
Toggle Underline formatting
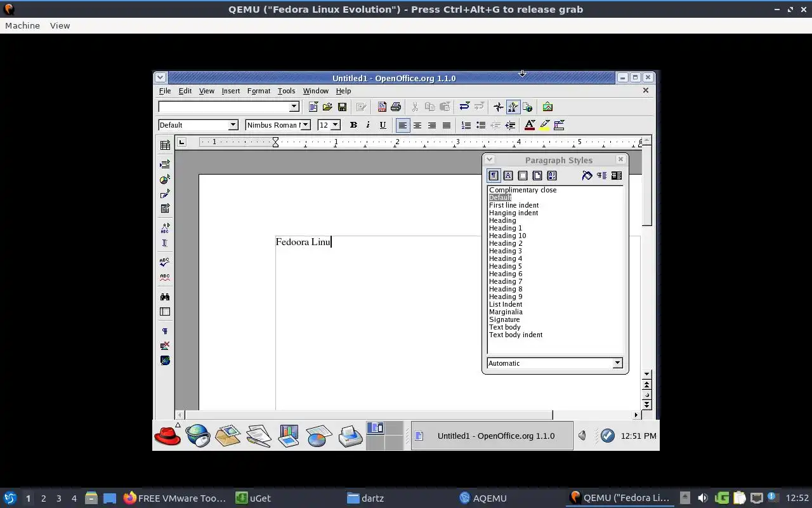tap(383, 125)
